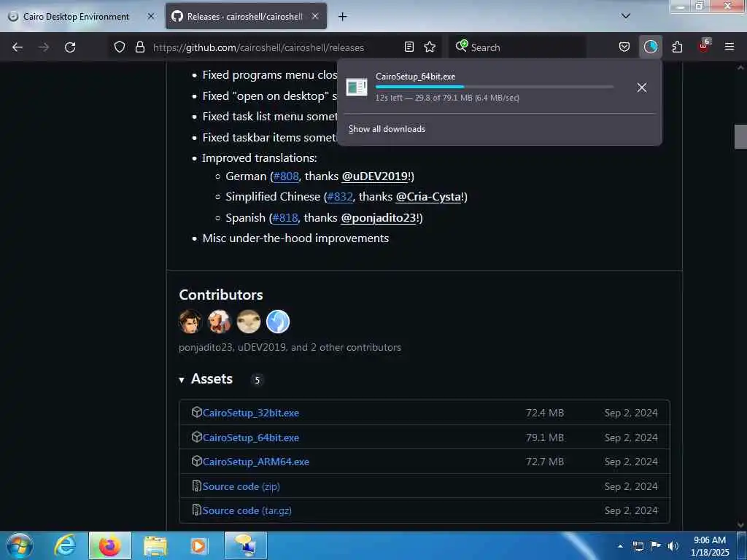Download CairoSetup_64bit.exe from assets list
The height and width of the screenshot is (560, 747).
[251, 437]
